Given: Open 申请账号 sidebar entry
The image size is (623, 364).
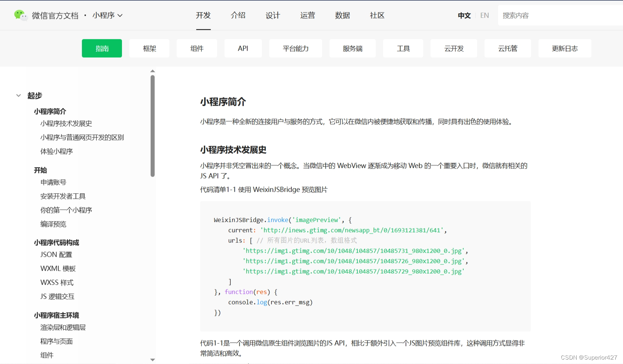Looking at the screenshot, I should pyautogui.click(x=53, y=182).
